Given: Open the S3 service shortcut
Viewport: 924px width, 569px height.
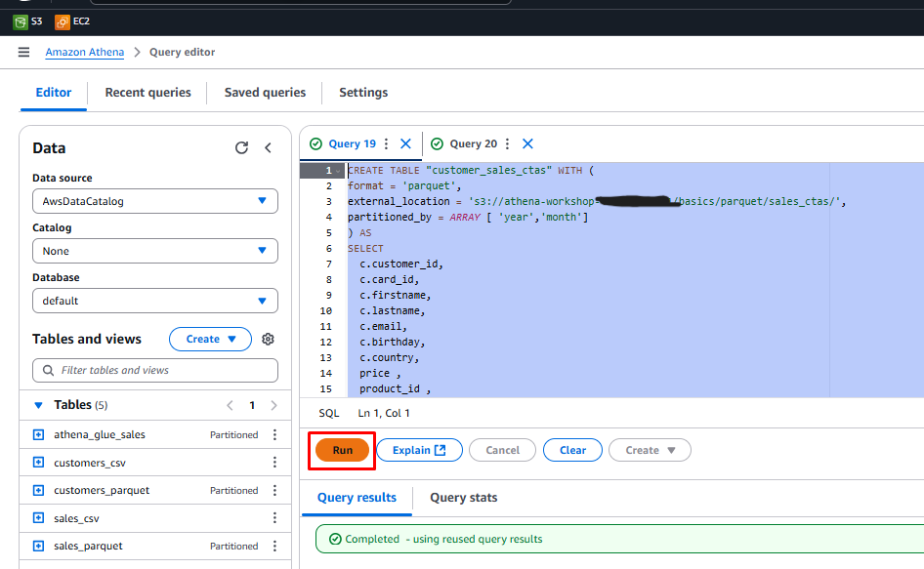Looking at the screenshot, I should [x=28, y=20].
